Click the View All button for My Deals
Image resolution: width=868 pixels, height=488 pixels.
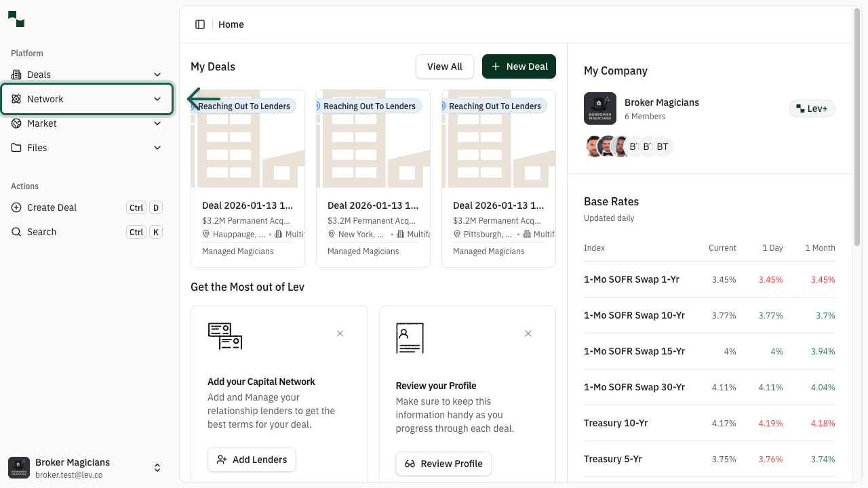click(445, 66)
